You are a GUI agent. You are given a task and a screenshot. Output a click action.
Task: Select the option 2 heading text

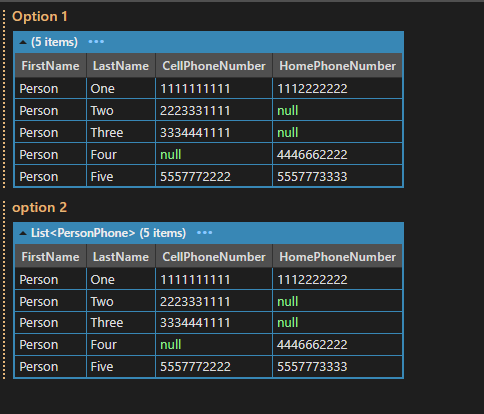pos(39,208)
